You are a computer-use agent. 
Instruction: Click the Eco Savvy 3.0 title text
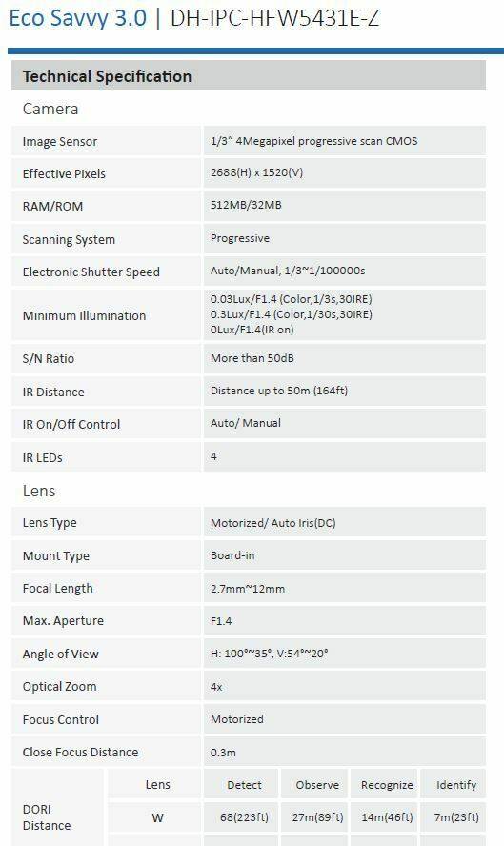point(78,18)
